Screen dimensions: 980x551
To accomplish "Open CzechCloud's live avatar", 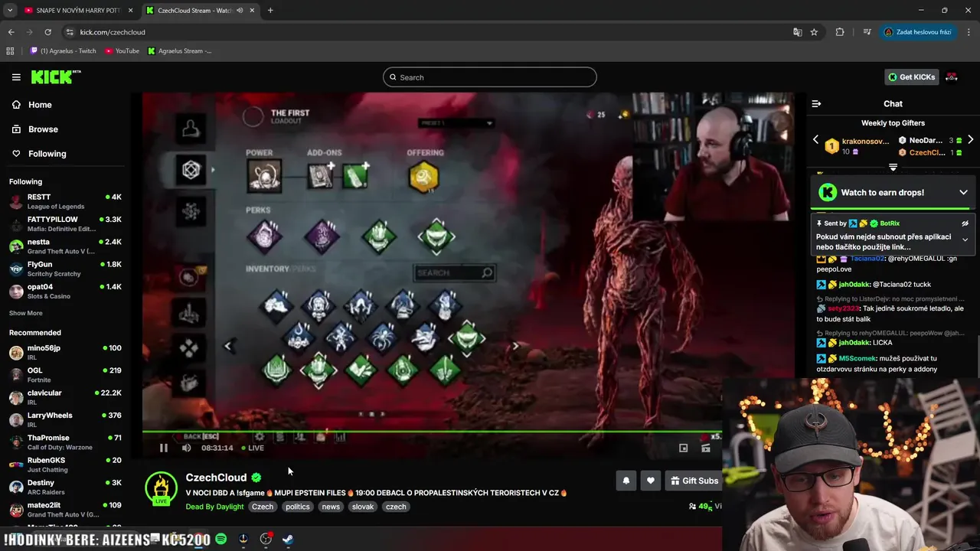I will (161, 488).
